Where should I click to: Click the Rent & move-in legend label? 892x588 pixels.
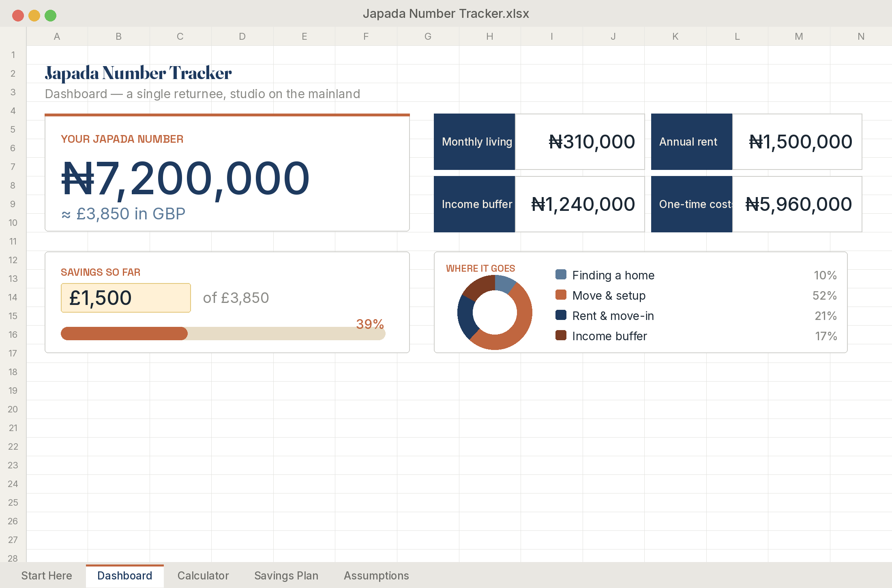click(x=613, y=316)
